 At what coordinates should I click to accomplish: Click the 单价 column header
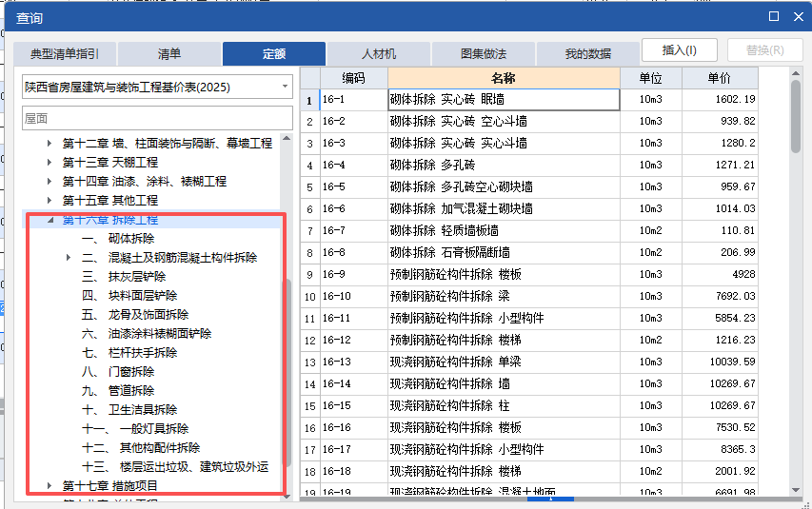click(x=720, y=78)
